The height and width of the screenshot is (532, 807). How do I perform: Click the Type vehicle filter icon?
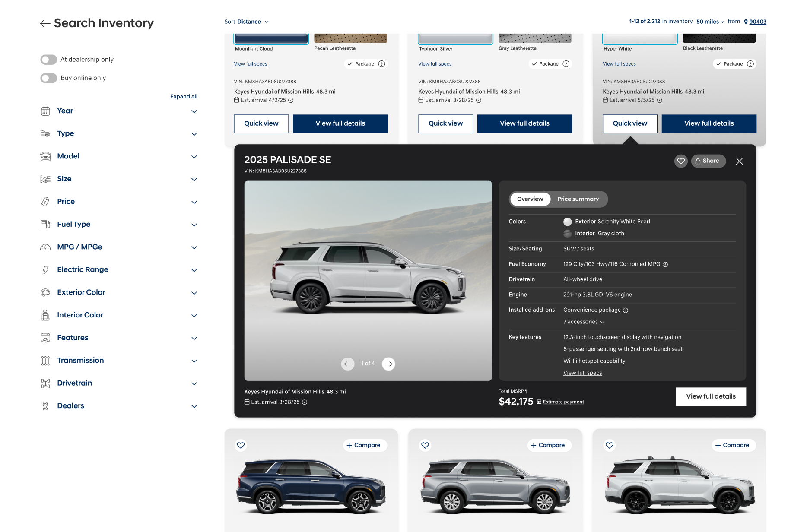[45, 133]
